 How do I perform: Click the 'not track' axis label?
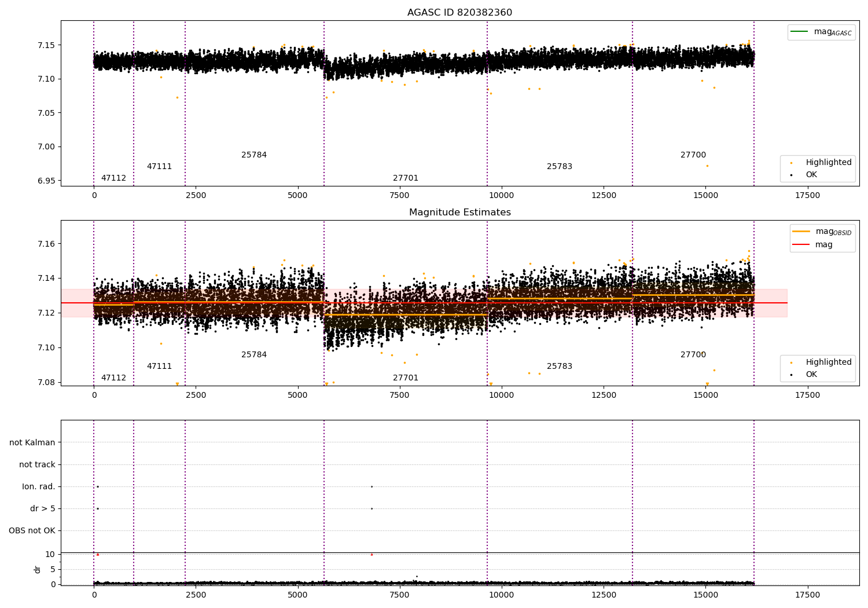[x=37, y=465]
